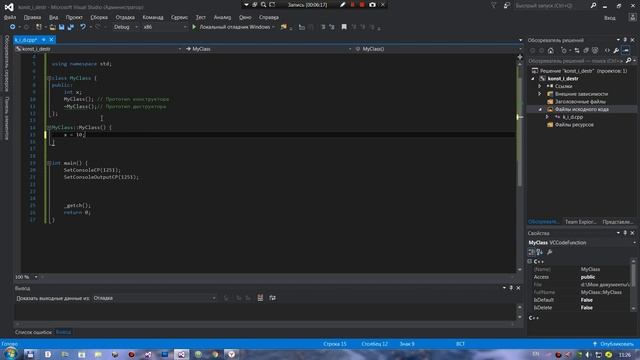640x360 pixels.
Task: Click the Clear All icon in Output panel
Action: (260, 298)
